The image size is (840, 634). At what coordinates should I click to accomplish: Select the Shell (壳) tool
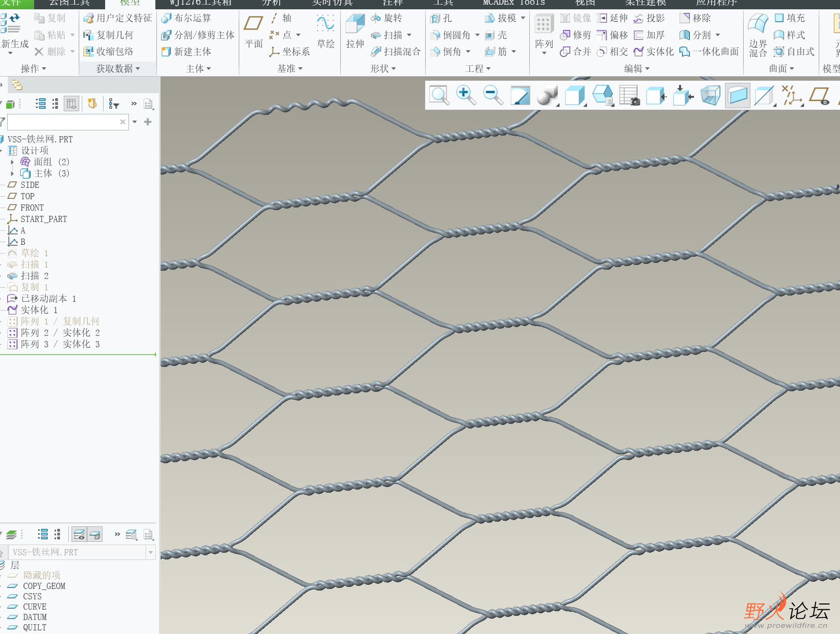496,35
